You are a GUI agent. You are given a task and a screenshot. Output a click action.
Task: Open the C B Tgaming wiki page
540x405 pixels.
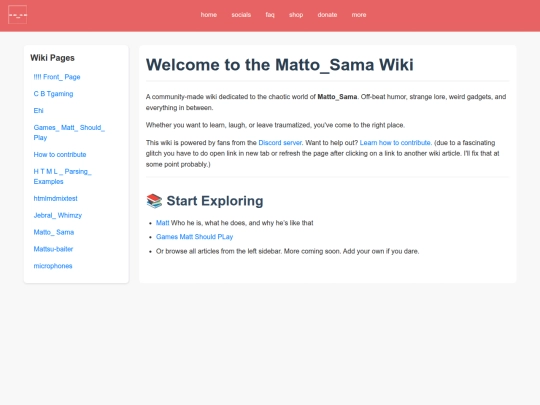pos(53,94)
